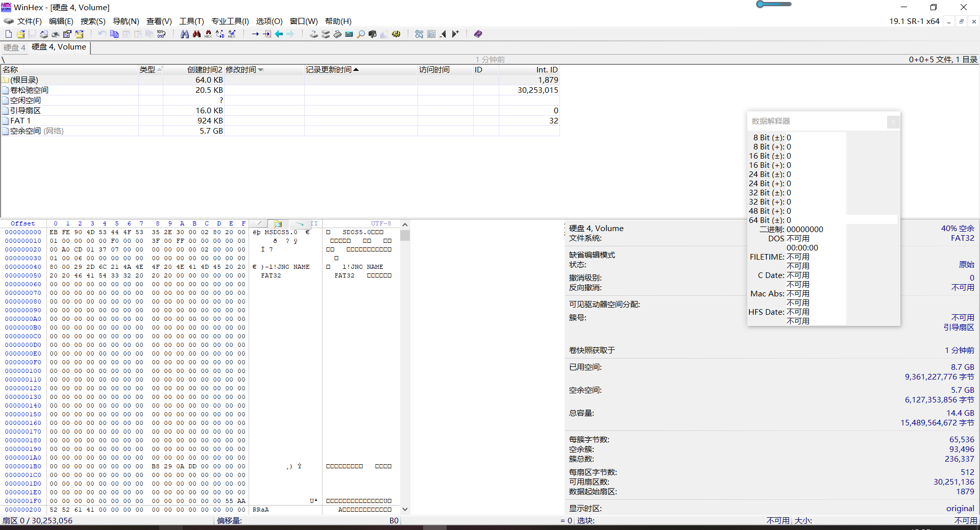
Task: Create a new file with the toolbar icon
Action: [x=9, y=34]
